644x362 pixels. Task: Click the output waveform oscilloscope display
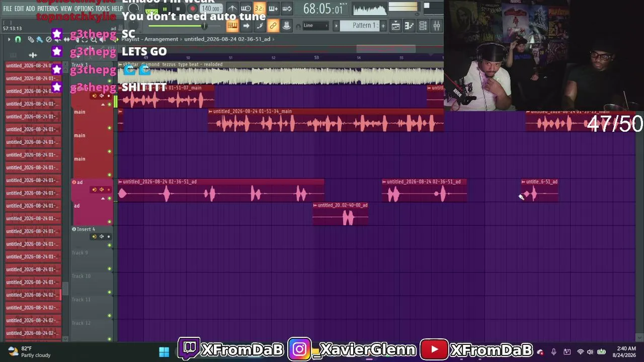pos(369,9)
